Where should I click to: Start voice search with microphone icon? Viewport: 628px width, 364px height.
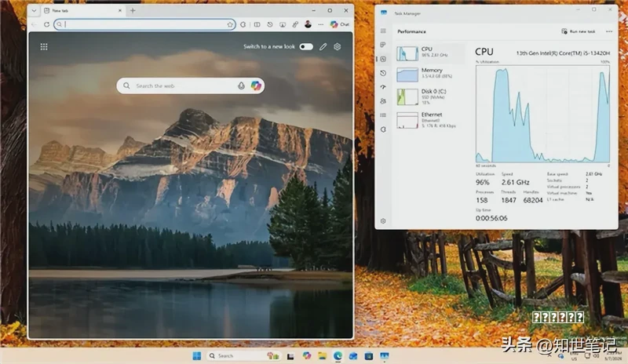241,86
